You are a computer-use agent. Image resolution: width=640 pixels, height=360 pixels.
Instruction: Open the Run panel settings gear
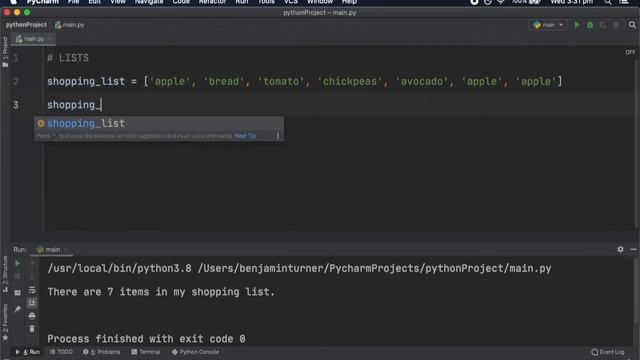pos(620,249)
